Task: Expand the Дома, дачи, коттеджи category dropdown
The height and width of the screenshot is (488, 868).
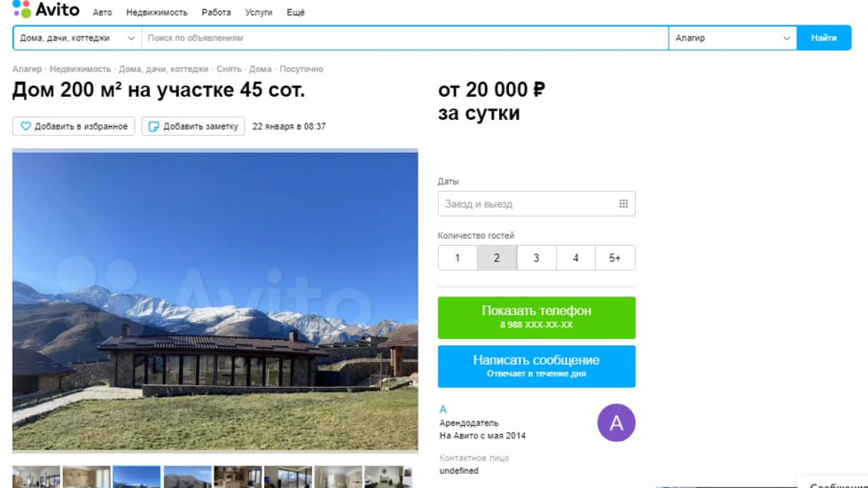Action: (78, 38)
